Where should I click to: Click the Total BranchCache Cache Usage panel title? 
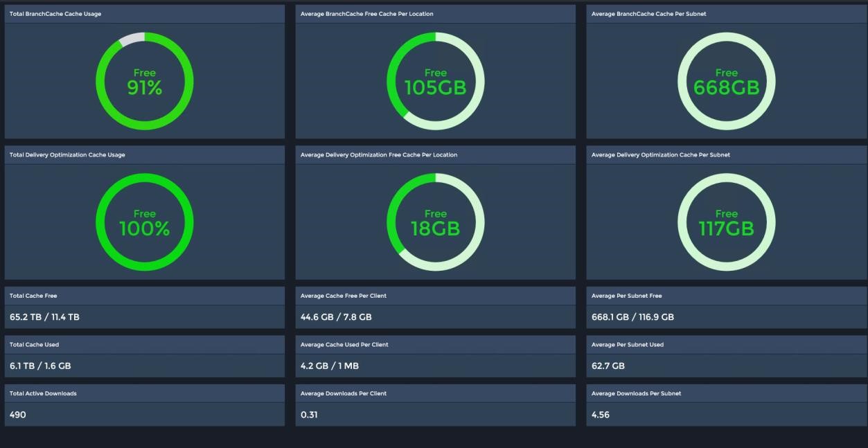pos(55,14)
